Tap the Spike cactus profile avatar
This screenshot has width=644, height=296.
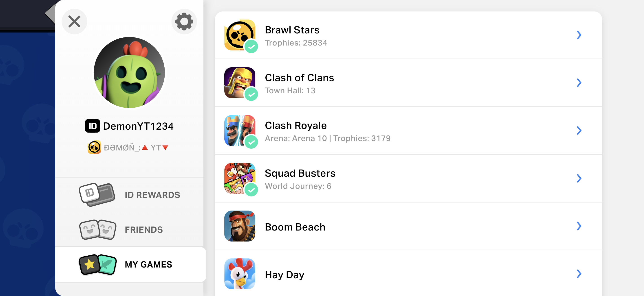pyautogui.click(x=129, y=73)
